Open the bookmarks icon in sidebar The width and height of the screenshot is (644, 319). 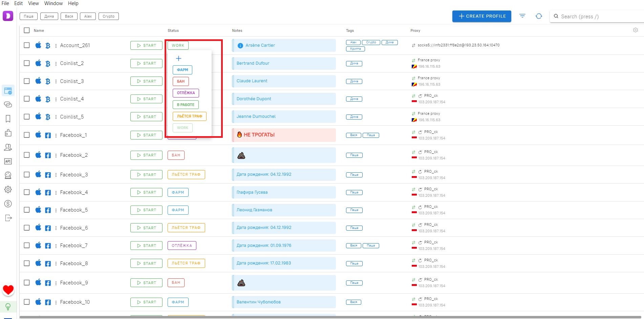(8, 119)
